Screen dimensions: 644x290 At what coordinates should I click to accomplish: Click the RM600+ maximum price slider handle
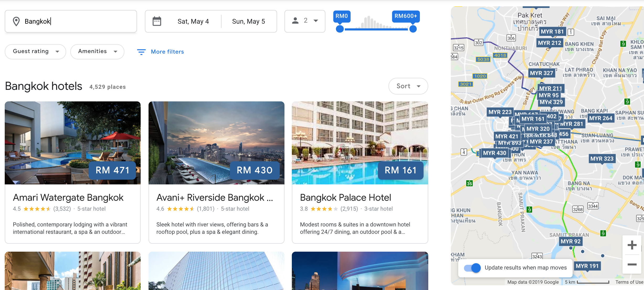(x=413, y=29)
